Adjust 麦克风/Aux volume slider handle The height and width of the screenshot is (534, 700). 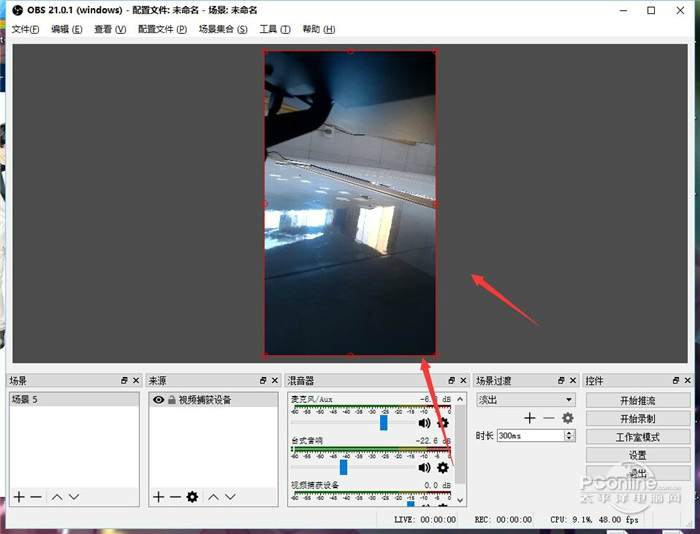point(383,423)
